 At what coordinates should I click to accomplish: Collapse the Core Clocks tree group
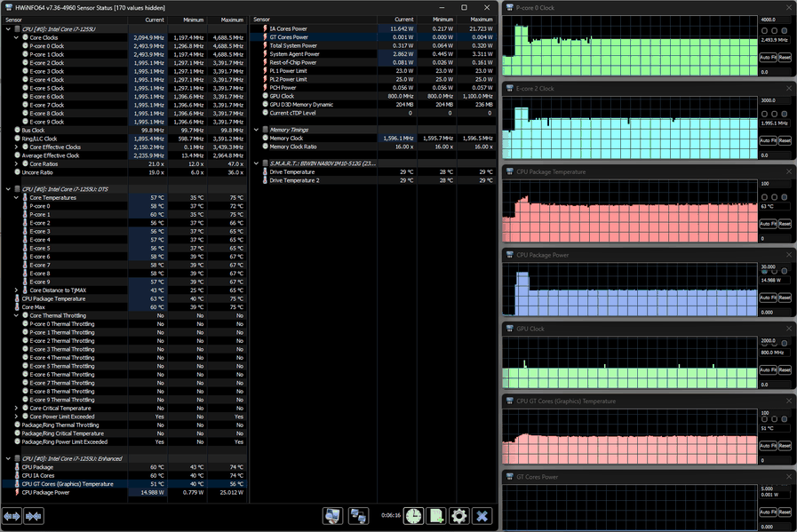point(16,37)
